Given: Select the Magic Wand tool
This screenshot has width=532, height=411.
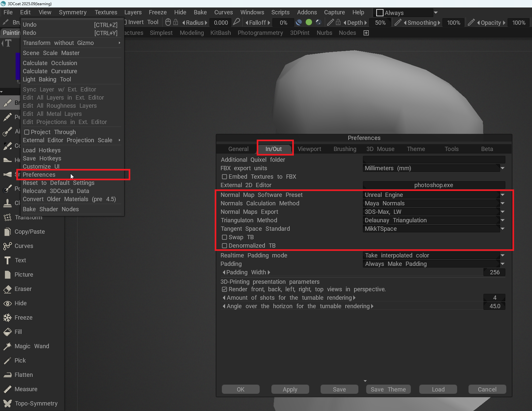Looking at the screenshot, I should [32, 346].
